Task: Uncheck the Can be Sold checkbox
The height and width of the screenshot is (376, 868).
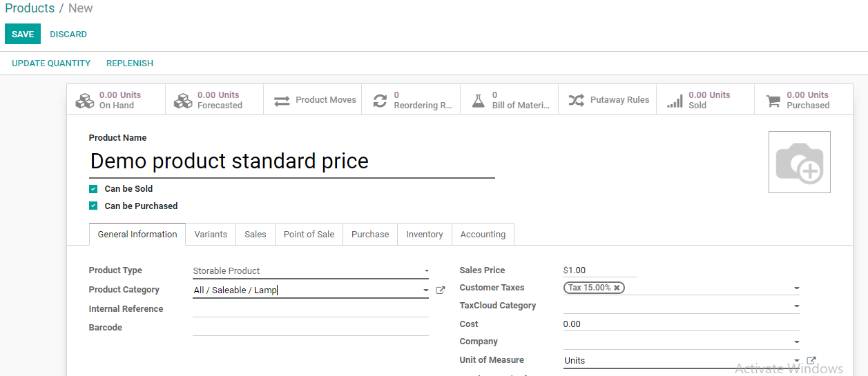Action: (x=93, y=189)
